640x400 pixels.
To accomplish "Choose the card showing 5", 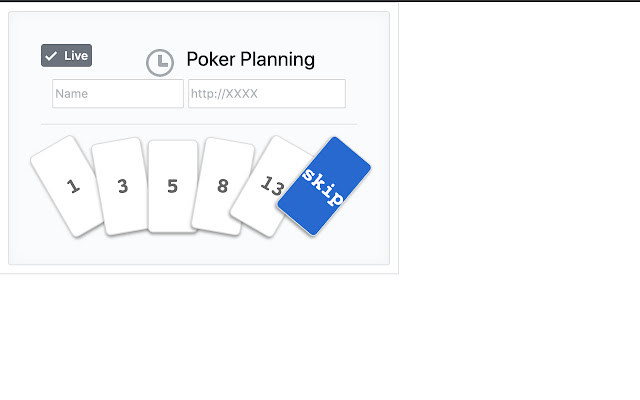I will (172, 186).
